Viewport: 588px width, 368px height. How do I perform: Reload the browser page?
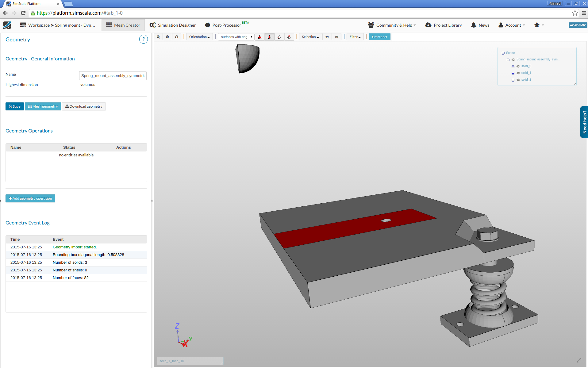click(23, 13)
